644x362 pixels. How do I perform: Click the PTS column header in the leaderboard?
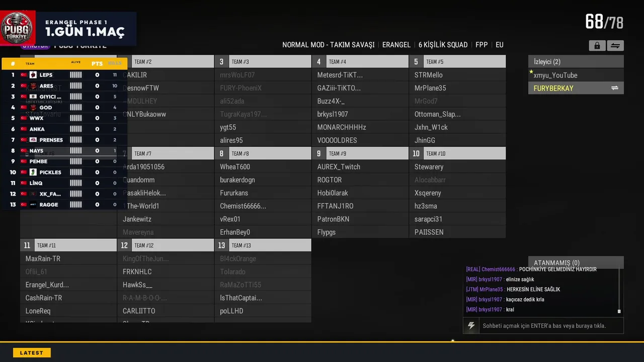(x=97, y=64)
